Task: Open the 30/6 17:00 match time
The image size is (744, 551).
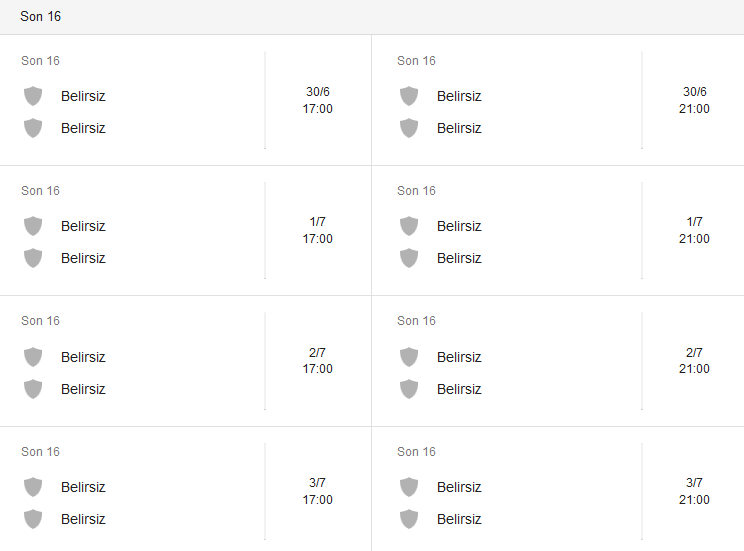Action: (x=318, y=100)
